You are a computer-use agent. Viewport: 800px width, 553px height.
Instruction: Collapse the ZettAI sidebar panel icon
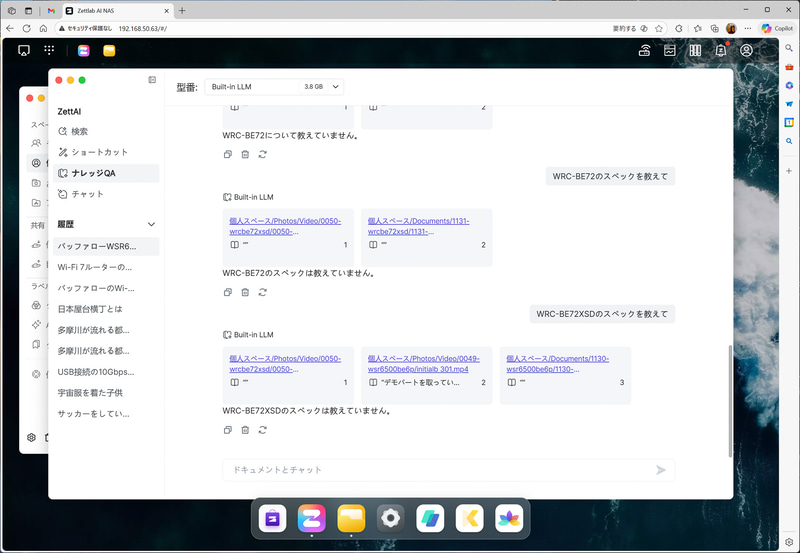(152, 80)
